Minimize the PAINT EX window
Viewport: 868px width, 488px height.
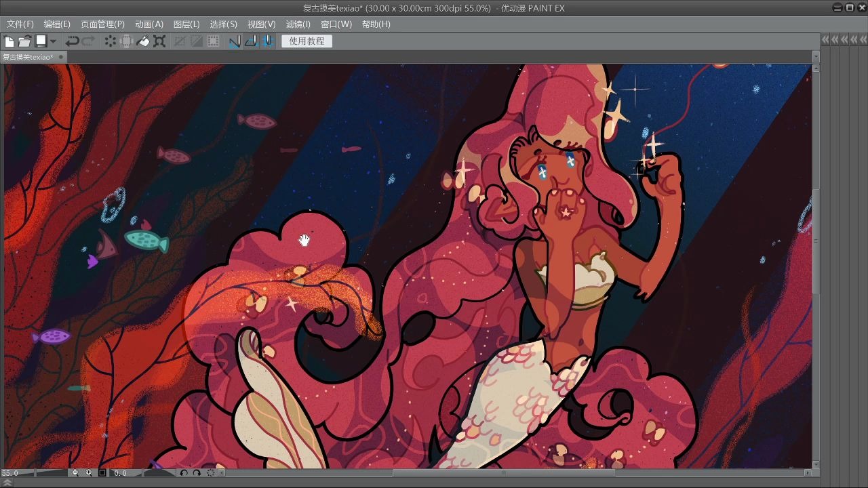click(x=838, y=7)
